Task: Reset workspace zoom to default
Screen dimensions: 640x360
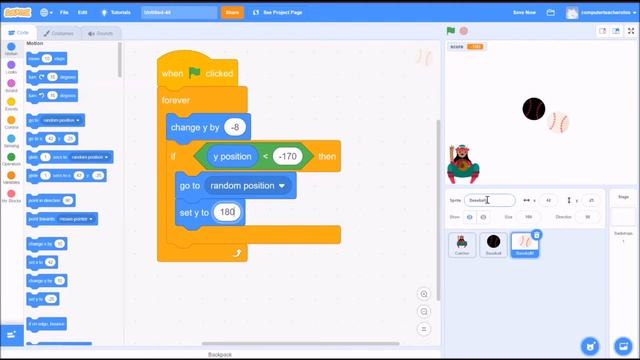Action: click(x=424, y=329)
